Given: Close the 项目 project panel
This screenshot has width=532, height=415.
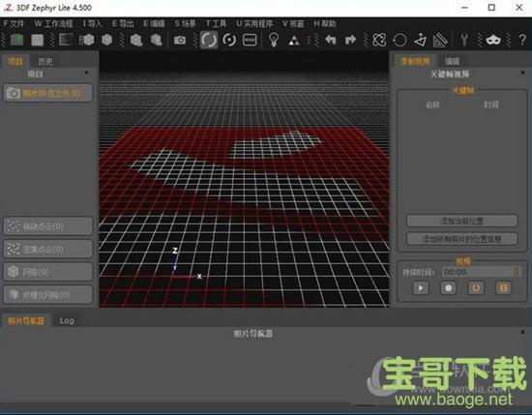Looking at the screenshot, I should point(87,73).
